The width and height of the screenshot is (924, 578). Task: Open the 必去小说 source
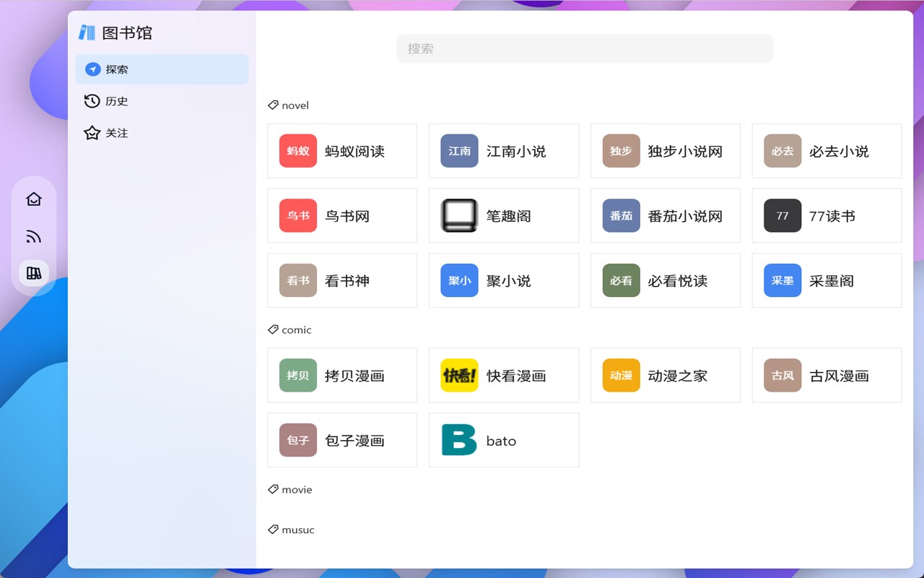827,151
